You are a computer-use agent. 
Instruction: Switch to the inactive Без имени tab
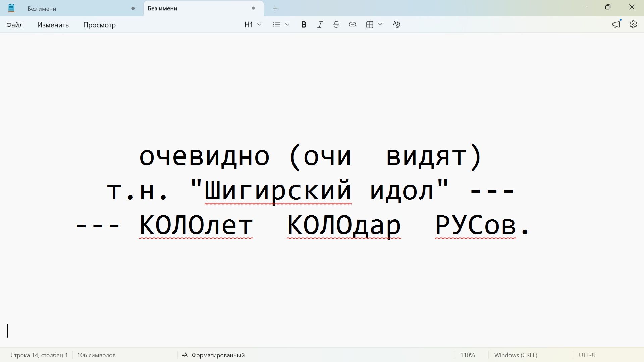(x=81, y=9)
